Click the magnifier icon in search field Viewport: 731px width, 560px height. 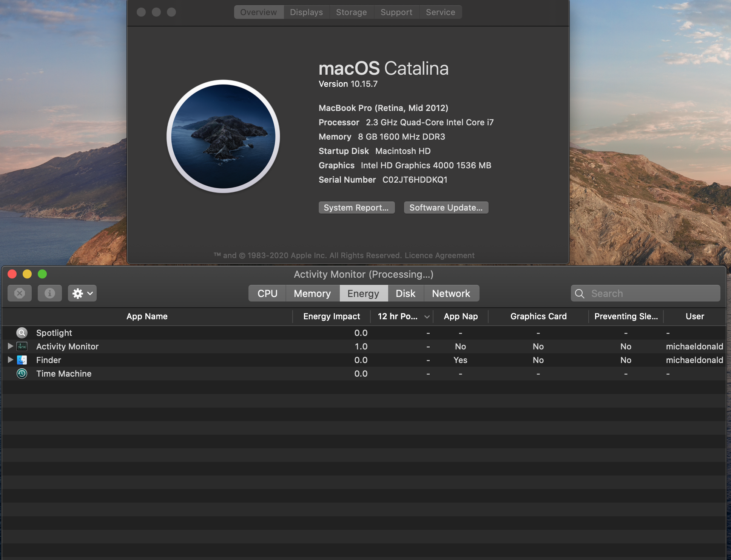tap(580, 294)
